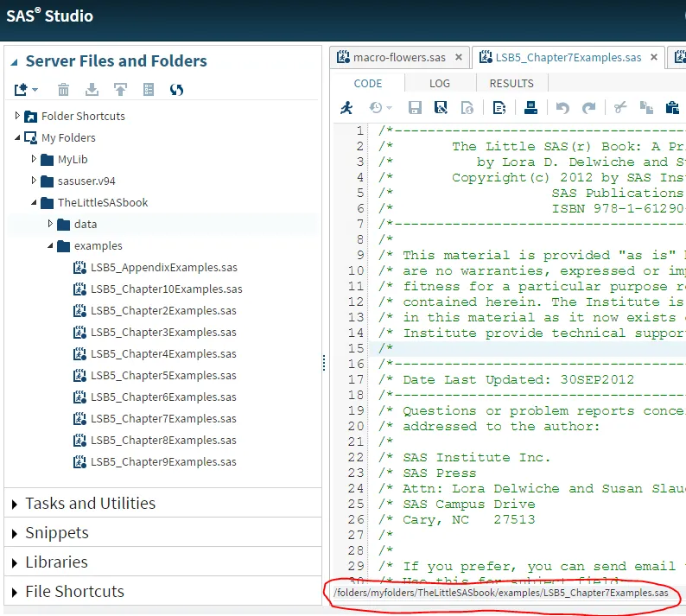Image resolution: width=686 pixels, height=616 pixels.
Task: Click the panel splitter handle dots
Action: pyautogui.click(x=324, y=363)
